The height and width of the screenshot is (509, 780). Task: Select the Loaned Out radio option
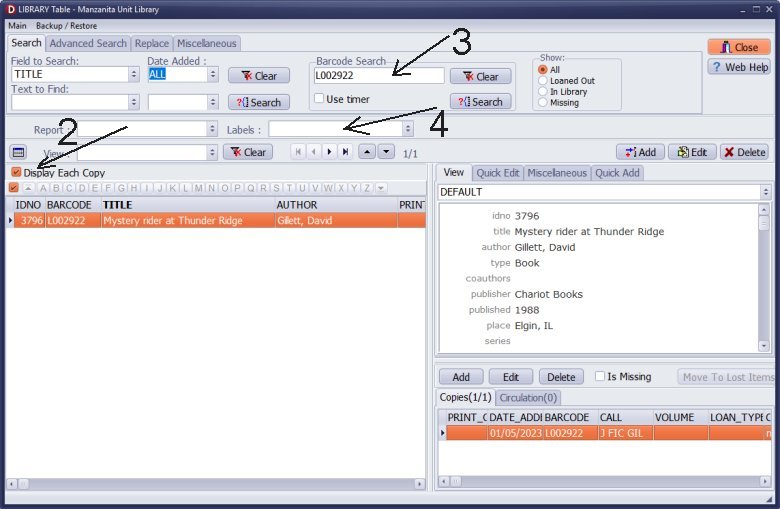tap(543, 81)
